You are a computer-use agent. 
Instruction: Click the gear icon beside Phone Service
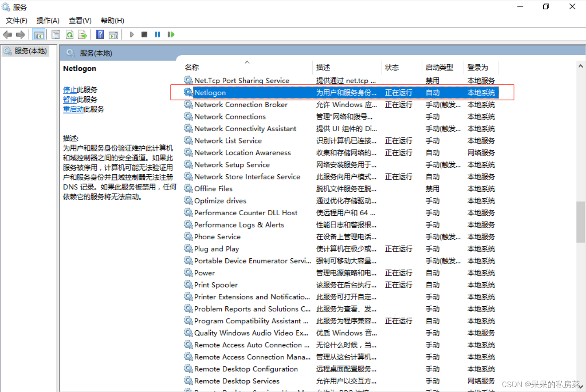[x=188, y=236]
